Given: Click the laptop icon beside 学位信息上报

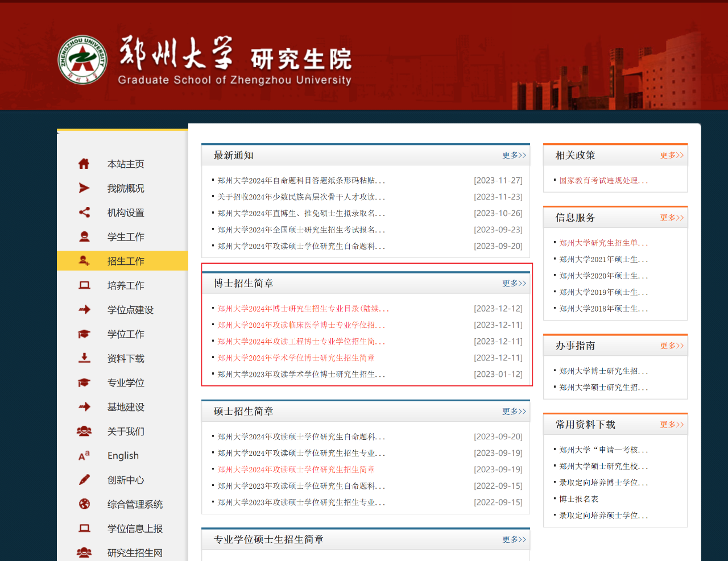Looking at the screenshot, I should [84, 529].
